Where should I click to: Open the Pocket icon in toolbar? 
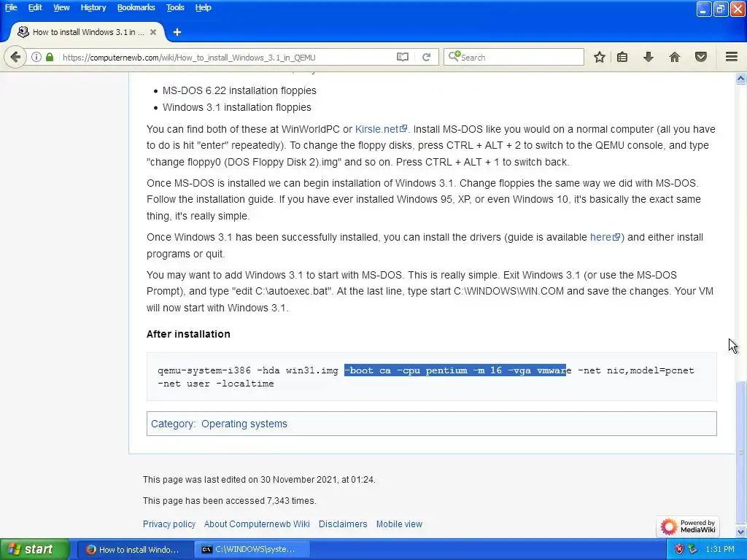pos(701,57)
